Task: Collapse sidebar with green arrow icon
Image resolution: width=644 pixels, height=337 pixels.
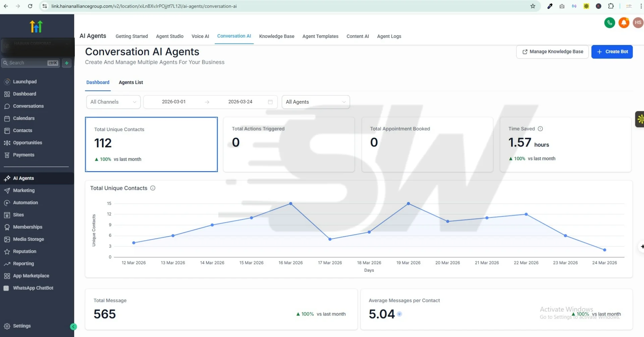Action: tap(73, 327)
